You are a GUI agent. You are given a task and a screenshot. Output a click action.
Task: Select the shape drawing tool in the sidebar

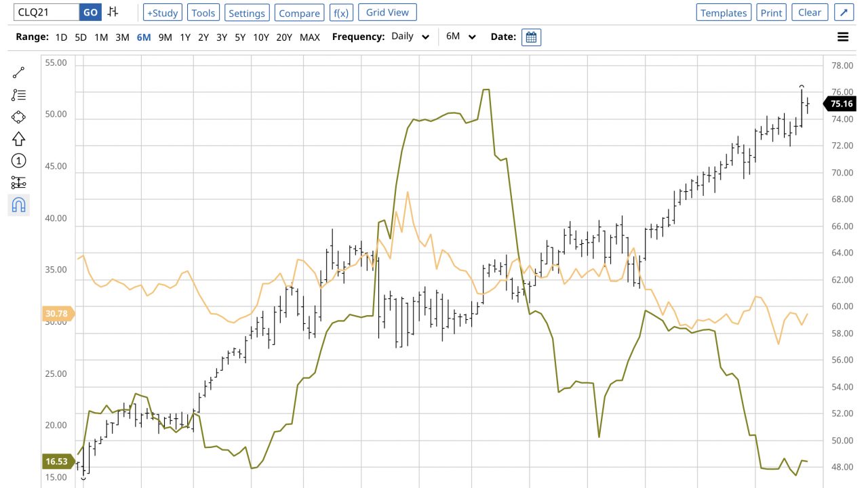click(x=18, y=117)
